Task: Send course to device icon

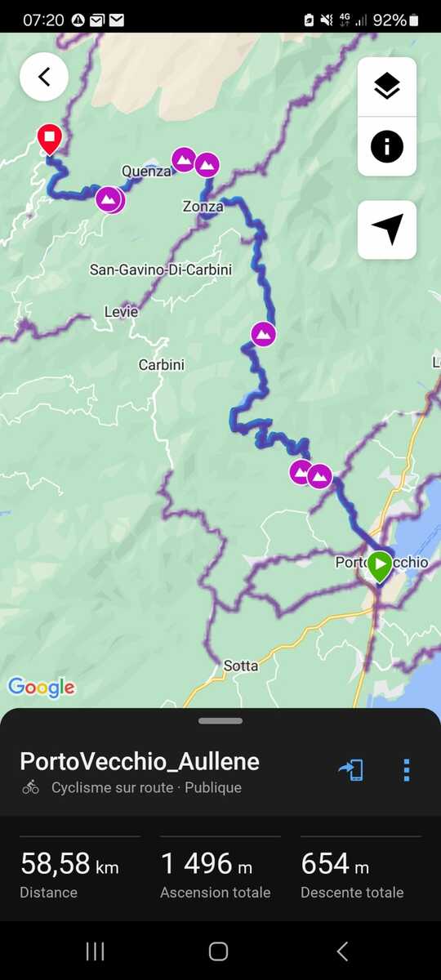Action: click(x=351, y=769)
